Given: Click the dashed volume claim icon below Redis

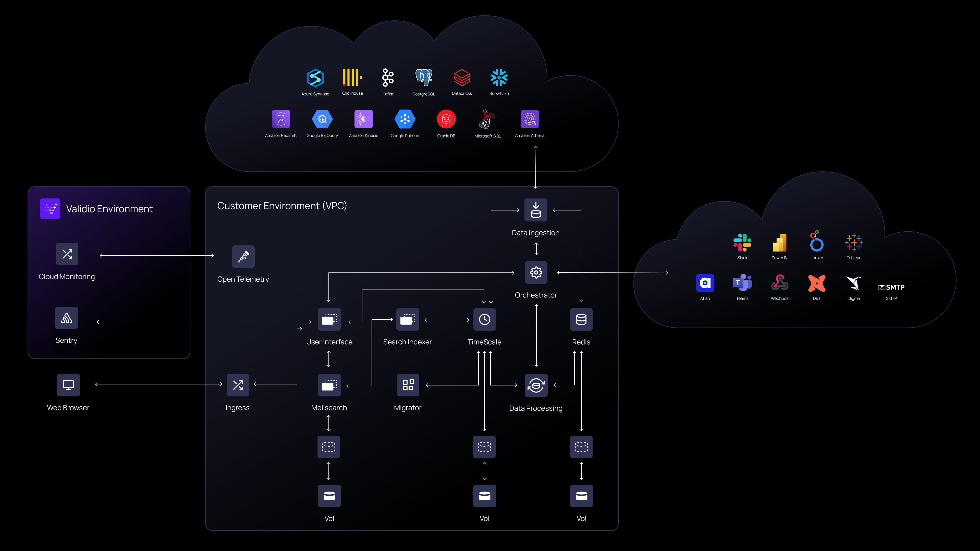Looking at the screenshot, I should (581, 447).
